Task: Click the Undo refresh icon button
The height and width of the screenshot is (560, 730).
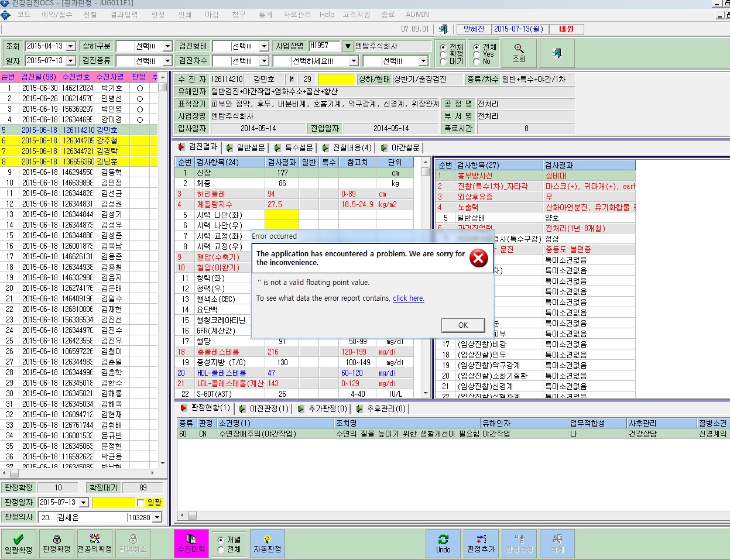Action: coord(443,544)
